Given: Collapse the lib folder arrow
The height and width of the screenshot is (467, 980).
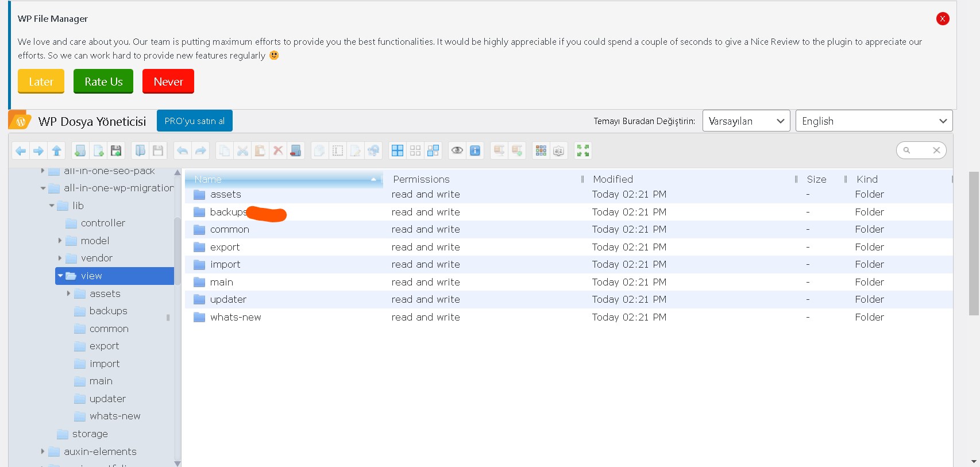Looking at the screenshot, I should click(x=52, y=206).
